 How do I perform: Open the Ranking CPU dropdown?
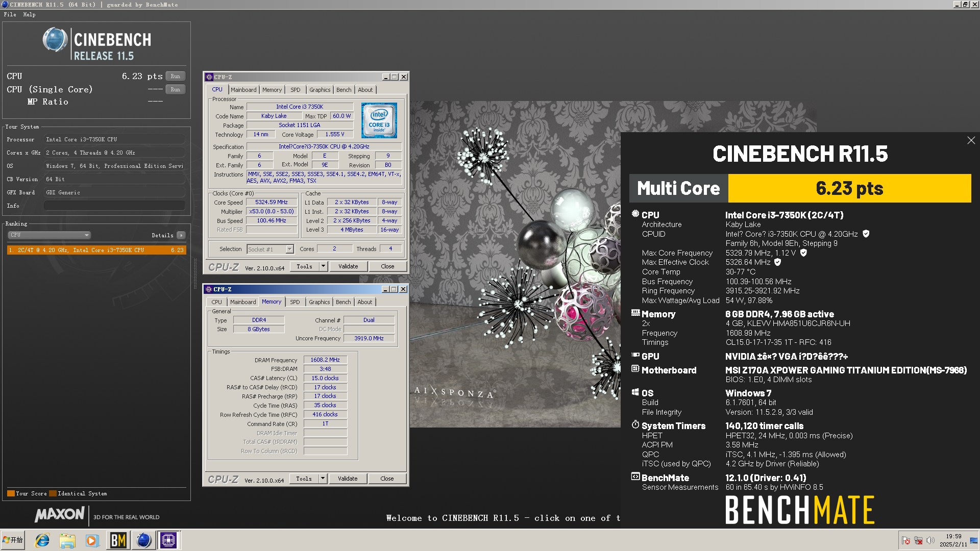[49, 235]
